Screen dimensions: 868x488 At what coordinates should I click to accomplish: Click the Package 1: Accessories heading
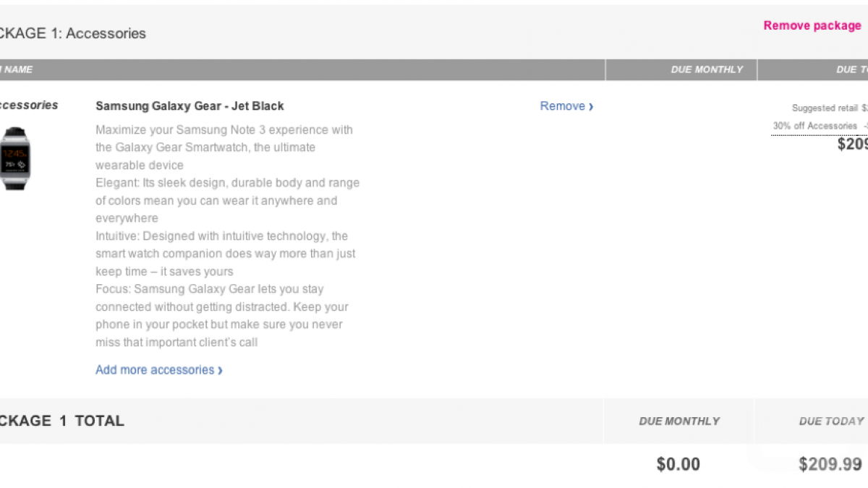tap(72, 33)
